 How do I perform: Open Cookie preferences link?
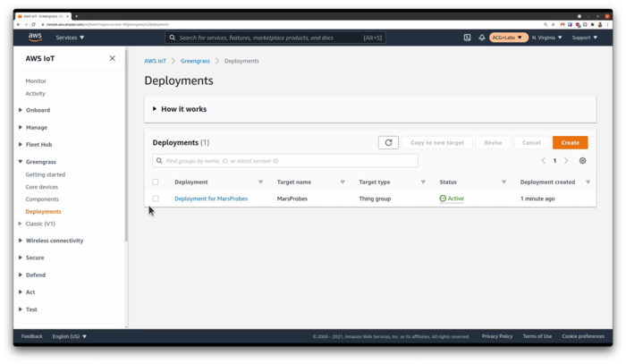tap(583, 336)
